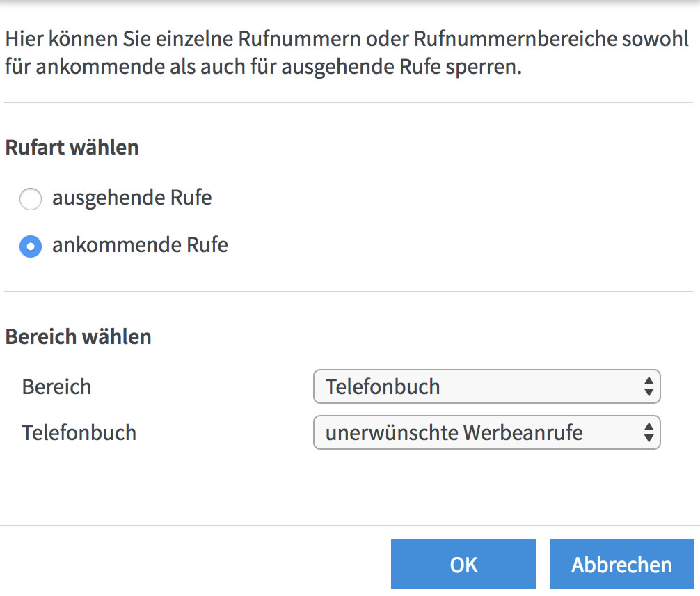
Task: Click the "Bereich wählen" section heading
Action: point(79,337)
